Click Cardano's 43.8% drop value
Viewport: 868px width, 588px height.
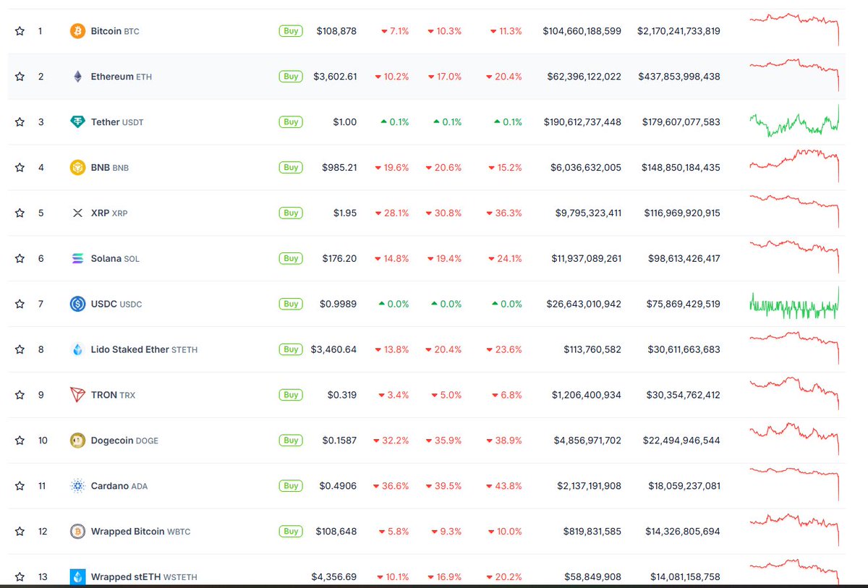pos(506,486)
